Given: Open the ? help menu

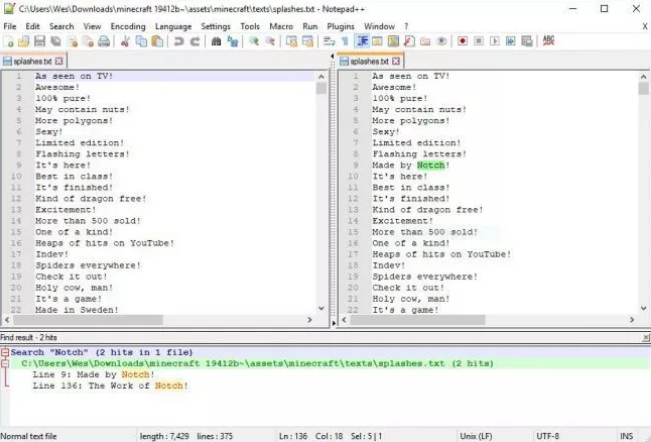Looking at the screenshot, I should [406, 26].
